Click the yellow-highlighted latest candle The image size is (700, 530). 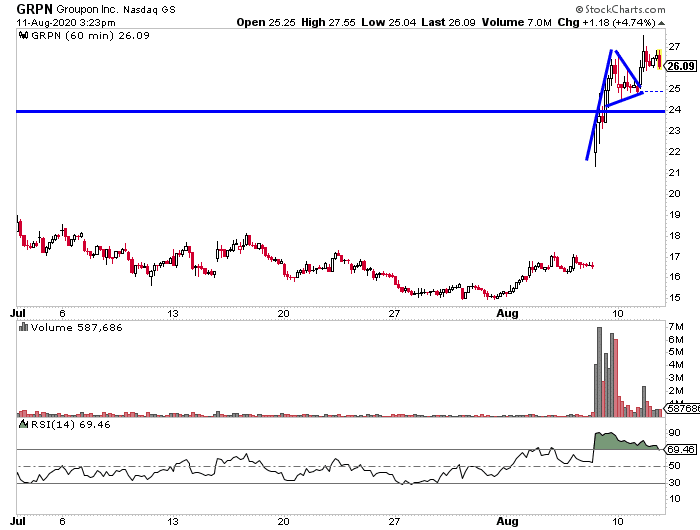pos(659,59)
